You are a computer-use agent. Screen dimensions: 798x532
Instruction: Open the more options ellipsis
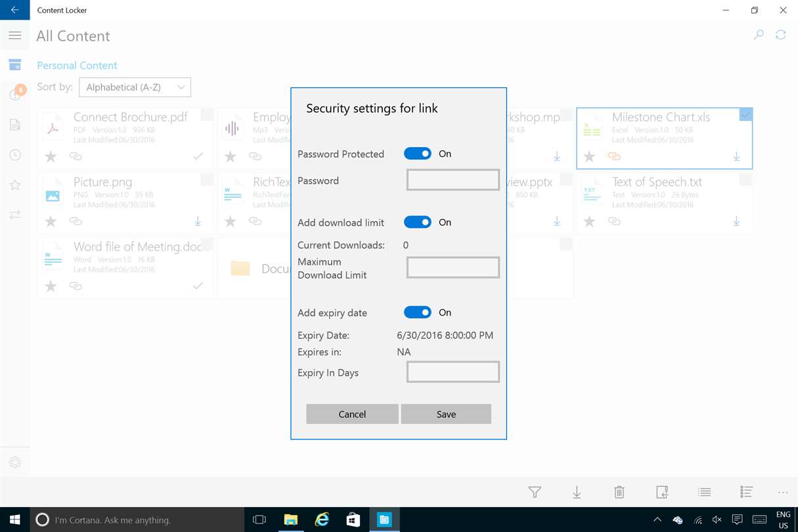coord(782,492)
